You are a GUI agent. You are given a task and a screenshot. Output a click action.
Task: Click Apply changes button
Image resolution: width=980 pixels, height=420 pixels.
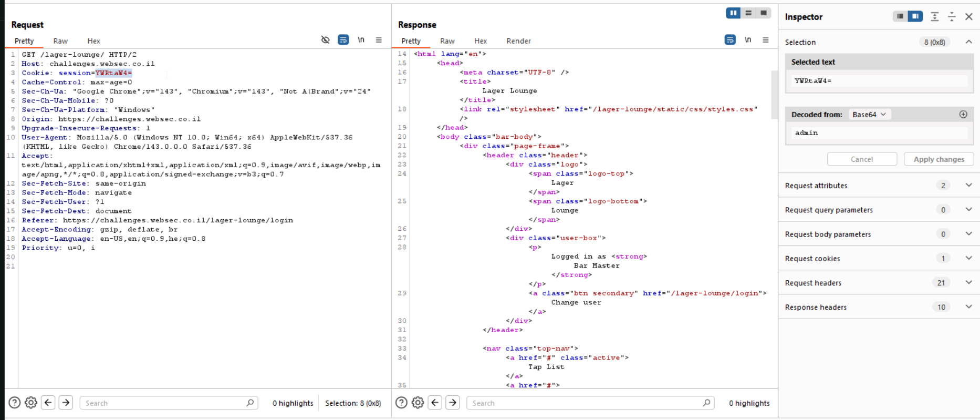click(939, 159)
